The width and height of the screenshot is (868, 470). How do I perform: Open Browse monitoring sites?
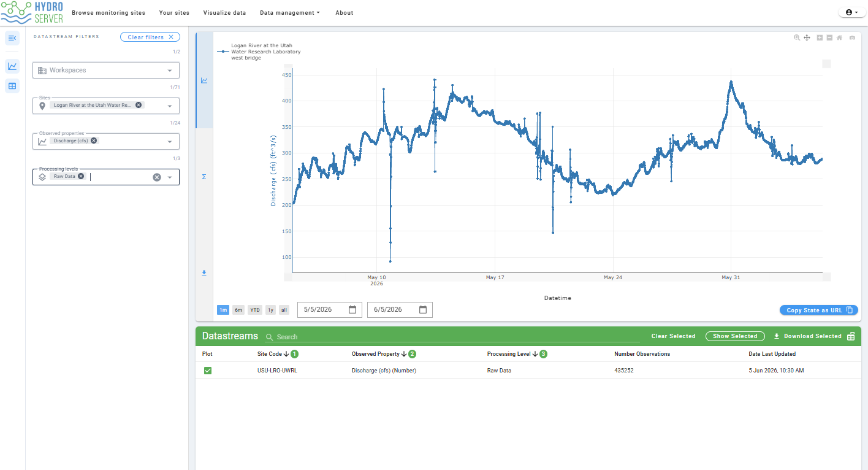108,13
